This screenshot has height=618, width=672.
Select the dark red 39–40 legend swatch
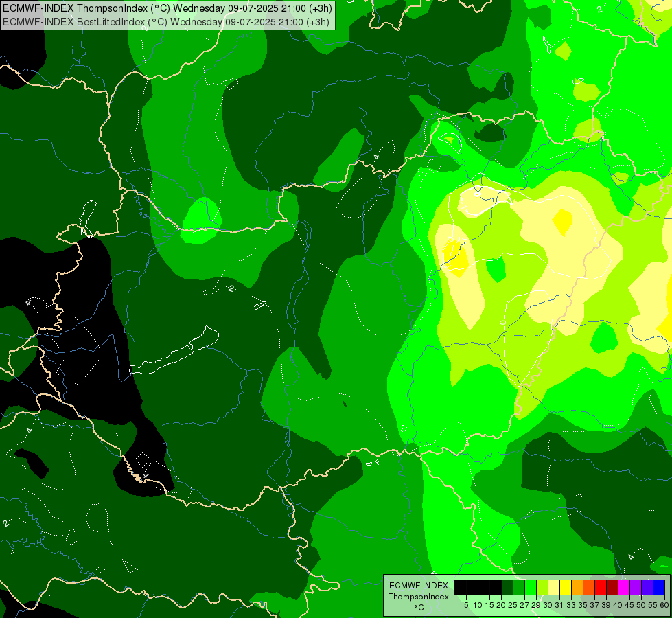point(612,587)
